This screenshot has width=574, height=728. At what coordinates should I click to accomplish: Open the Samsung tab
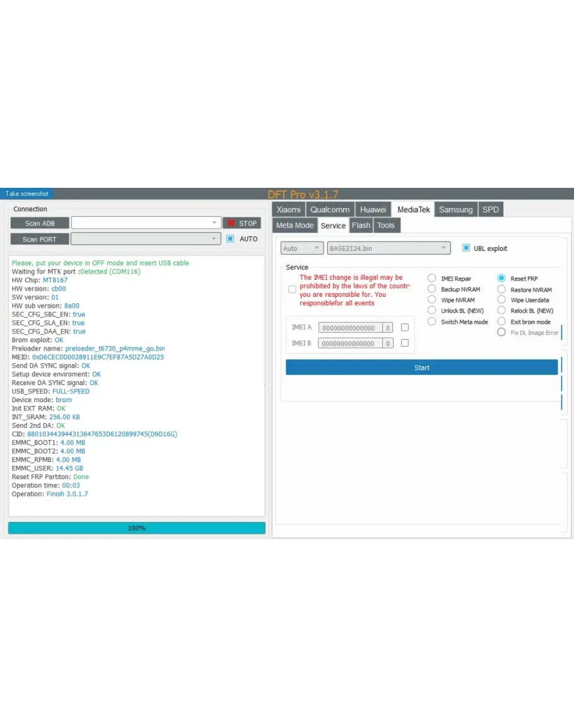[x=455, y=210]
